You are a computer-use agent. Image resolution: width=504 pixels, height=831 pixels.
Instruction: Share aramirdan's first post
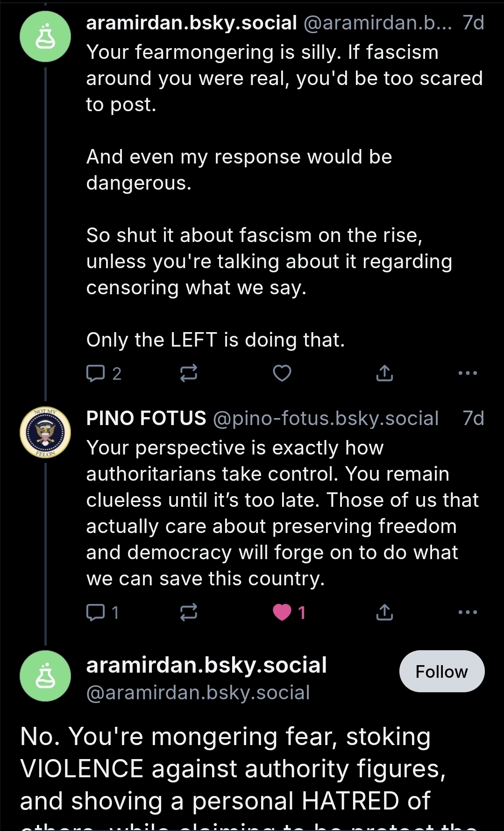(x=384, y=373)
